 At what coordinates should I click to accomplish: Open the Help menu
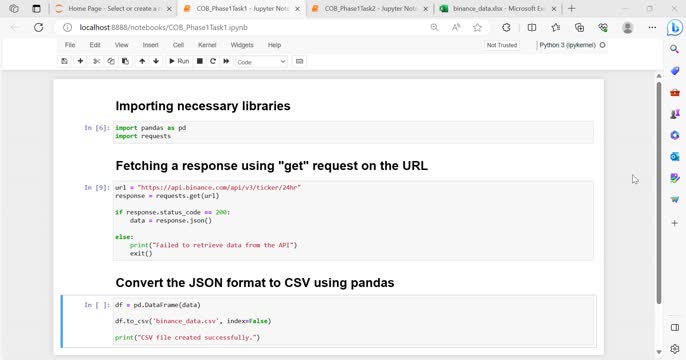click(274, 45)
